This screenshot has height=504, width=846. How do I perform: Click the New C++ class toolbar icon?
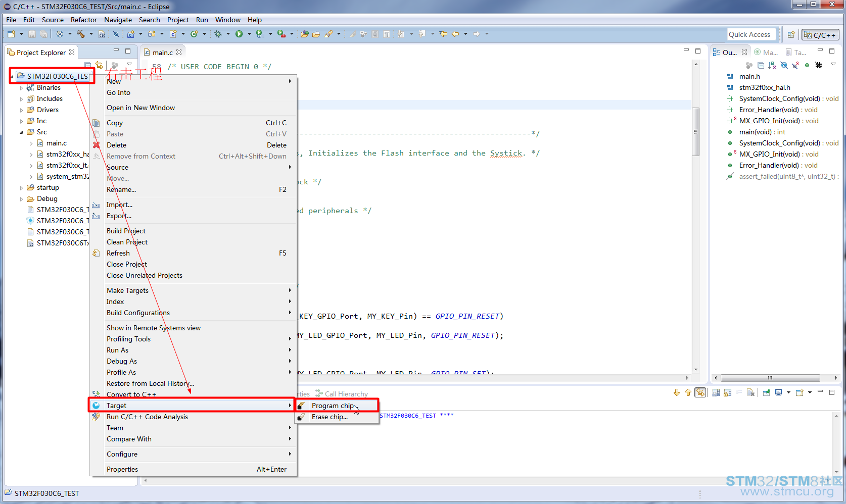coord(194,34)
